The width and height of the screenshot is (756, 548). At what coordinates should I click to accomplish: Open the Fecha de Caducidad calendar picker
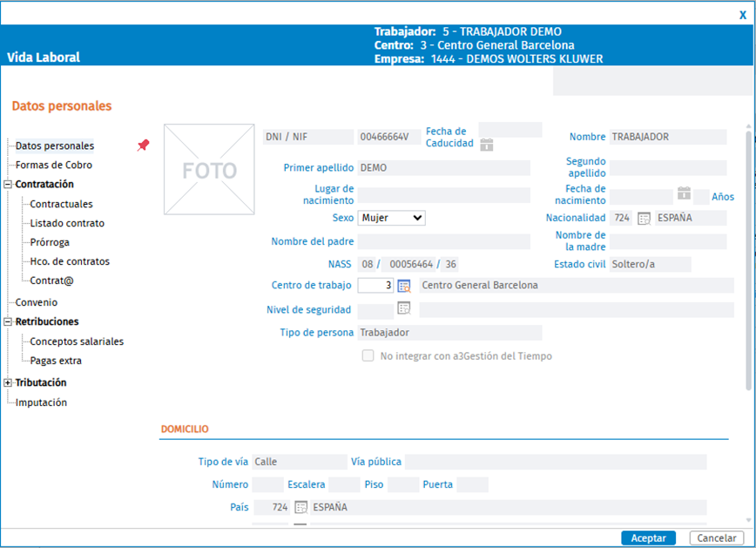(487, 145)
